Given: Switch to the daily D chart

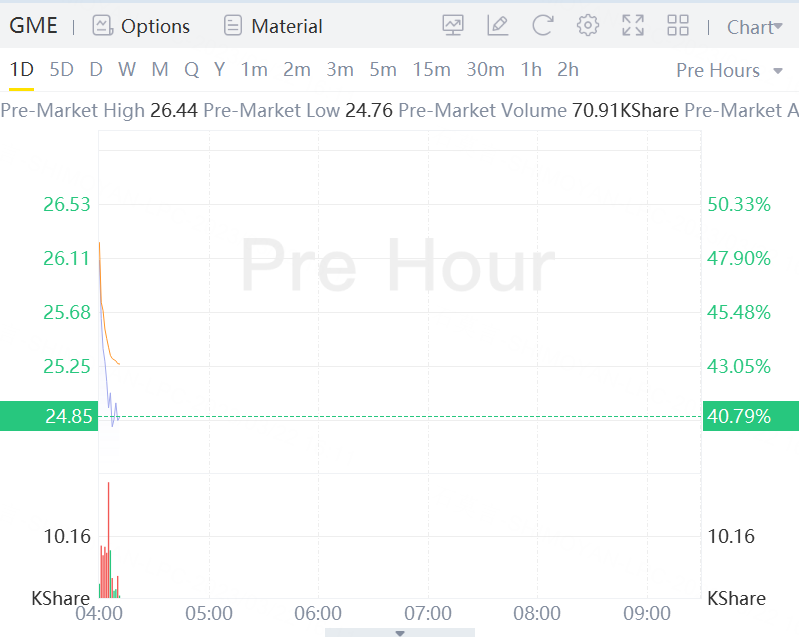Looking at the screenshot, I should point(96,69).
